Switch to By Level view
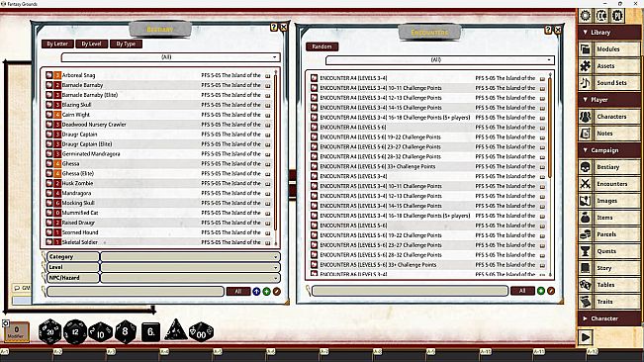Image resolution: width=644 pixels, height=362 pixels. pyautogui.click(x=92, y=44)
